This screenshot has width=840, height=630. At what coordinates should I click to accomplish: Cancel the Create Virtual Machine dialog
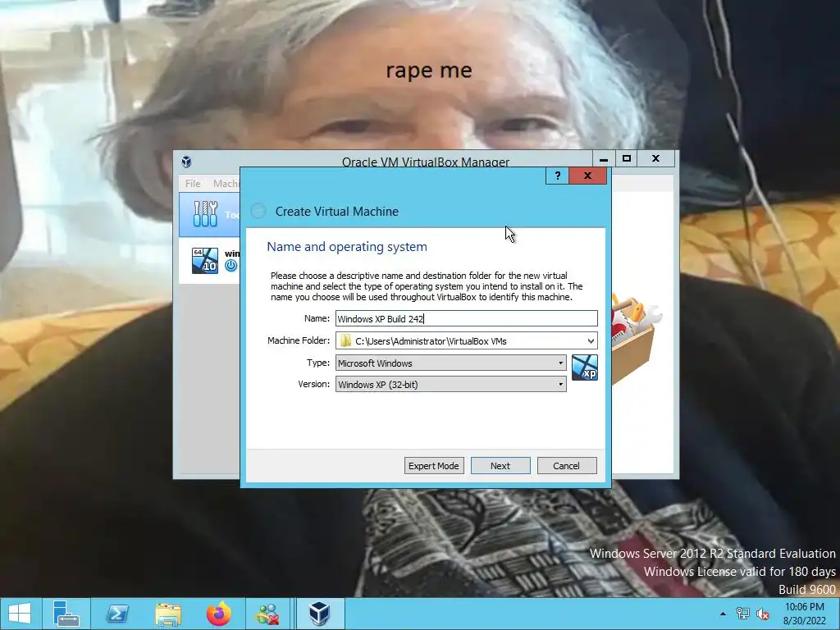567,466
